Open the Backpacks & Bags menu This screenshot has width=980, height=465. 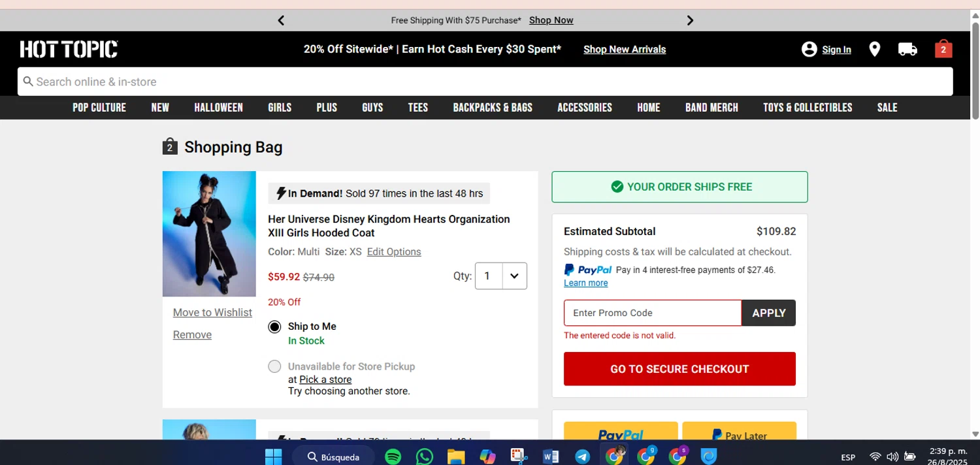pos(493,108)
